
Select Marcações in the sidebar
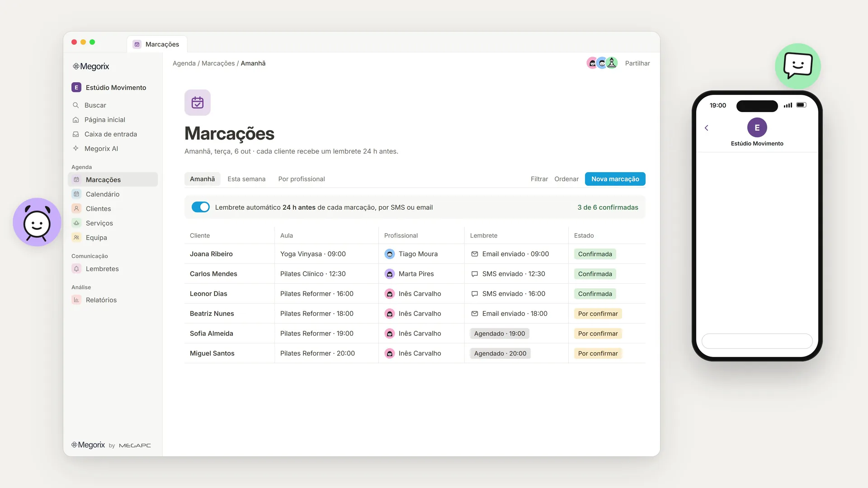[x=112, y=180]
